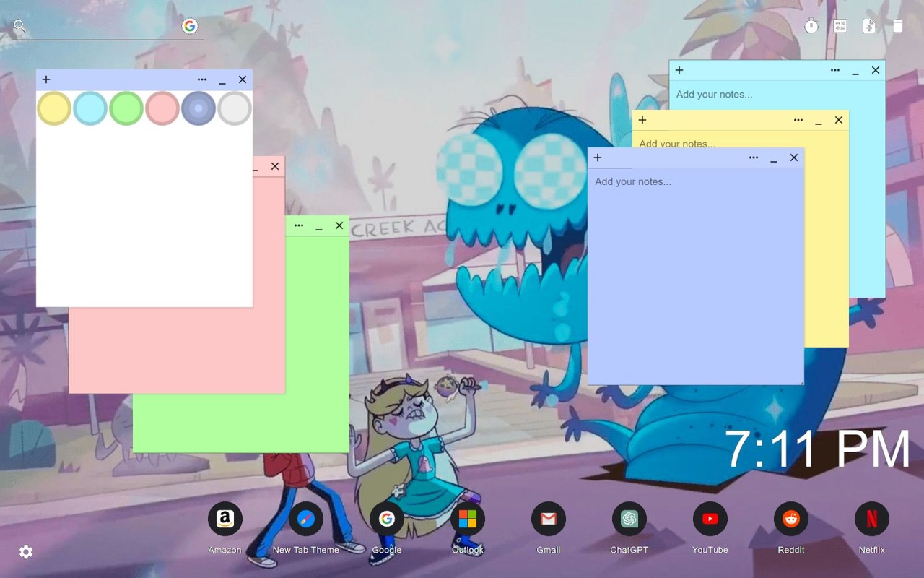Click the Google logo in search bar

pos(190,26)
